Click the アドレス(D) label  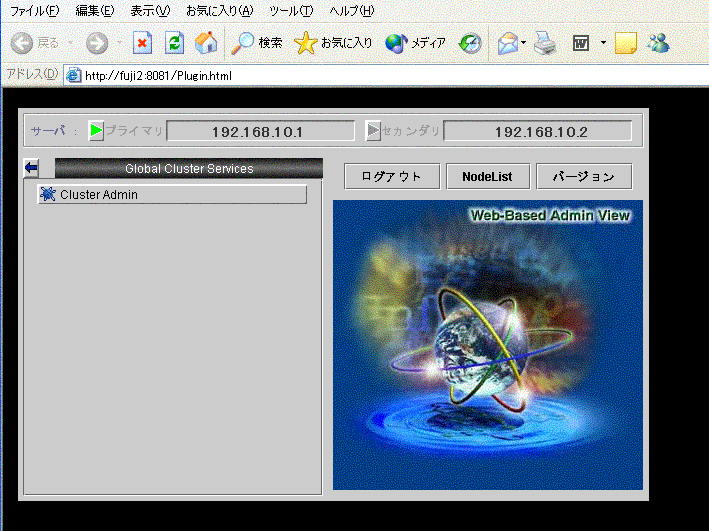coord(32,74)
